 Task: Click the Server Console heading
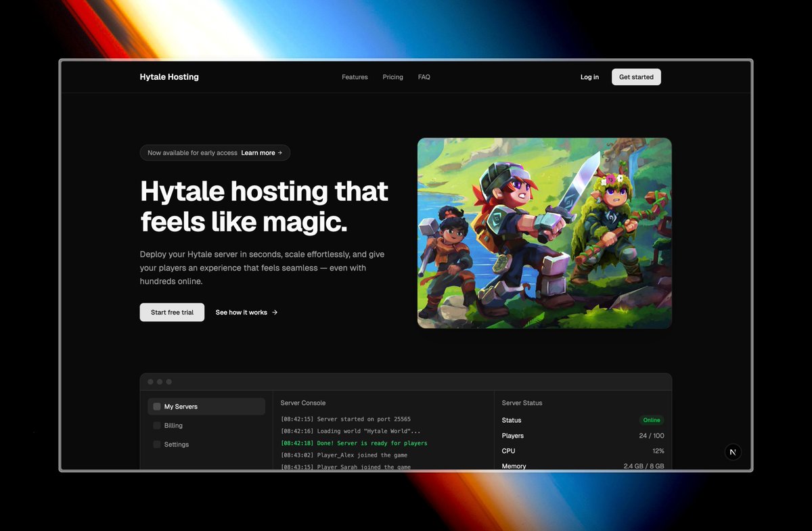pos(303,403)
